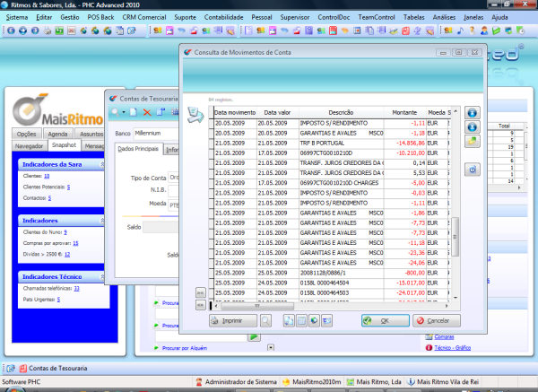Click the Cancelar button

(437, 320)
